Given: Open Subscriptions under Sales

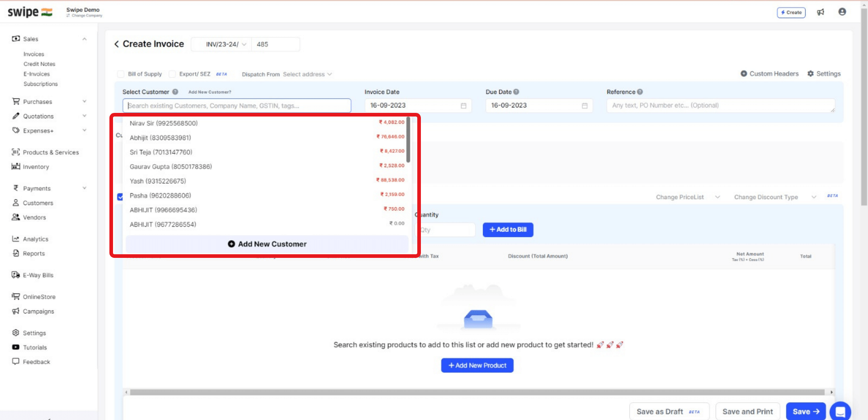Looking at the screenshot, I should (x=41, y=84).
